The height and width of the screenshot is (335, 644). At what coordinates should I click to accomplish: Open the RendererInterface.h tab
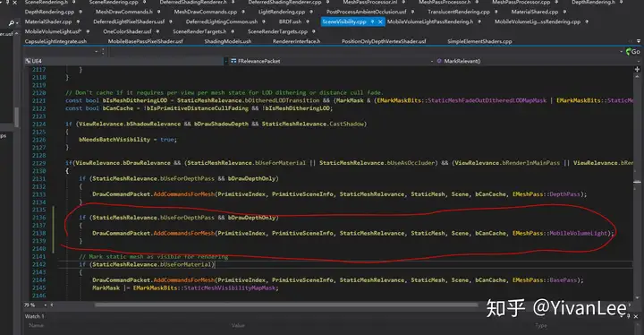(x=297, y=41)
